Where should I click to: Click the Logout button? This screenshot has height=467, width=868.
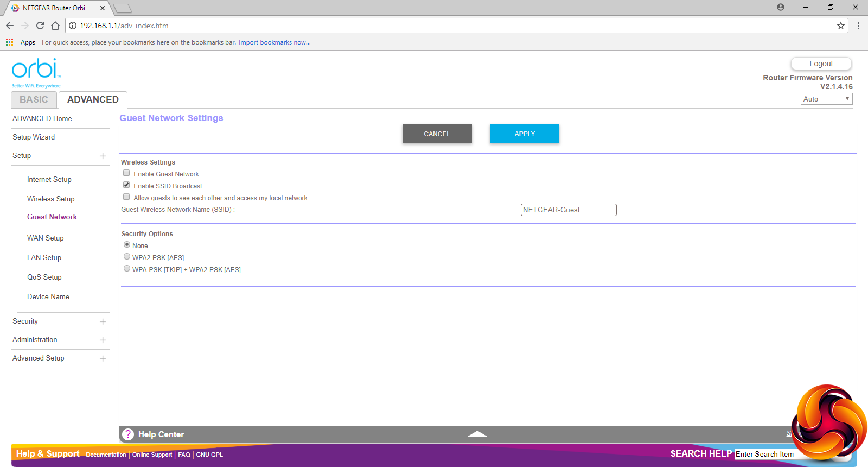click(821, 64)
